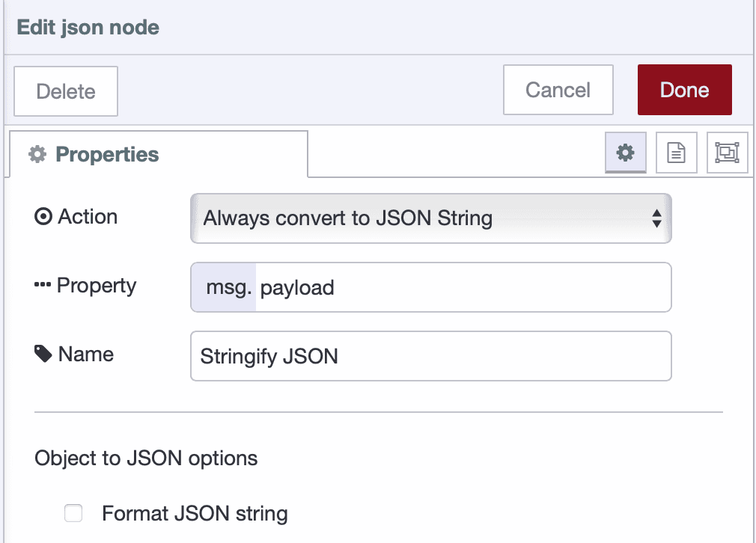Click inside the Name input showing Stringify JSON
Screen dimensions: 756x543
point(430,355)
